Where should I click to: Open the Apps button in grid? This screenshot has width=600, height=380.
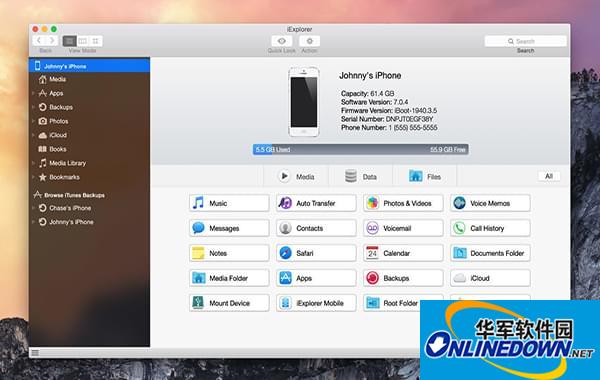[316, 278]
